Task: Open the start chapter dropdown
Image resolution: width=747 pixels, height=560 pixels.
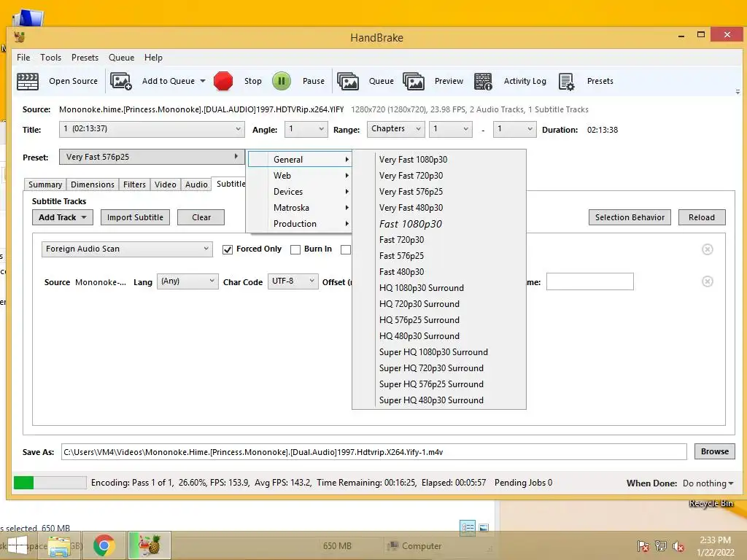Action: (x=451, y=129)
